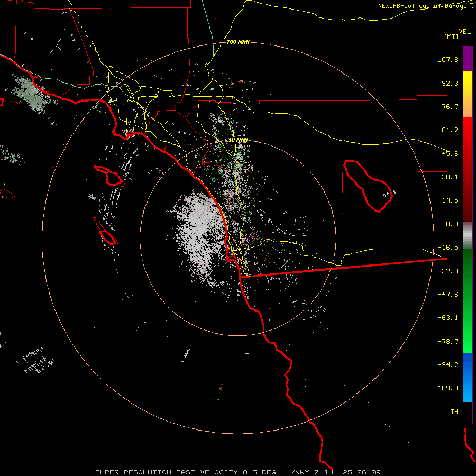This screenshot has height=476, width=476.
Task: Click the -16.5 scale value
Action: 448,248
